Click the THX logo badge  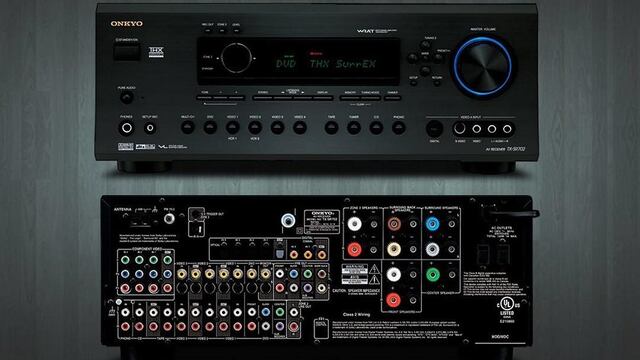(156, 52)
